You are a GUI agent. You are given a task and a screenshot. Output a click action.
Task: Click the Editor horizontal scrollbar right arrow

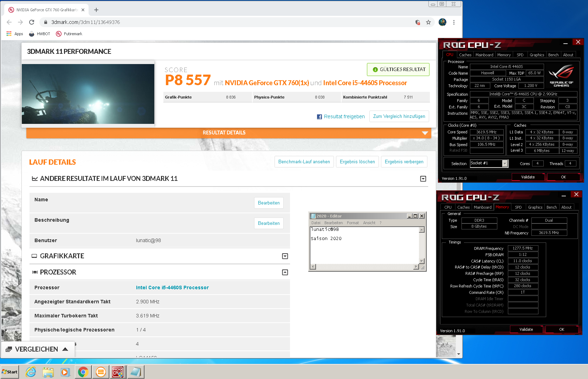[x=416, y=267]
